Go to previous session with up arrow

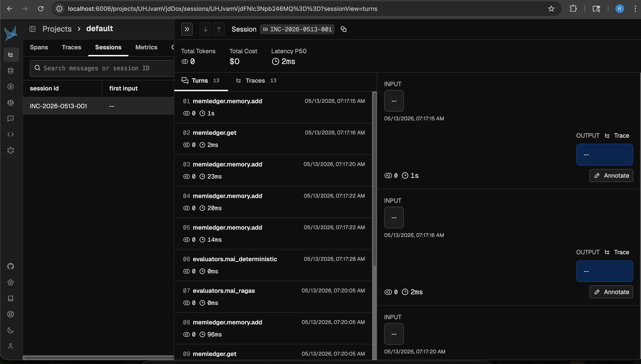219,29
